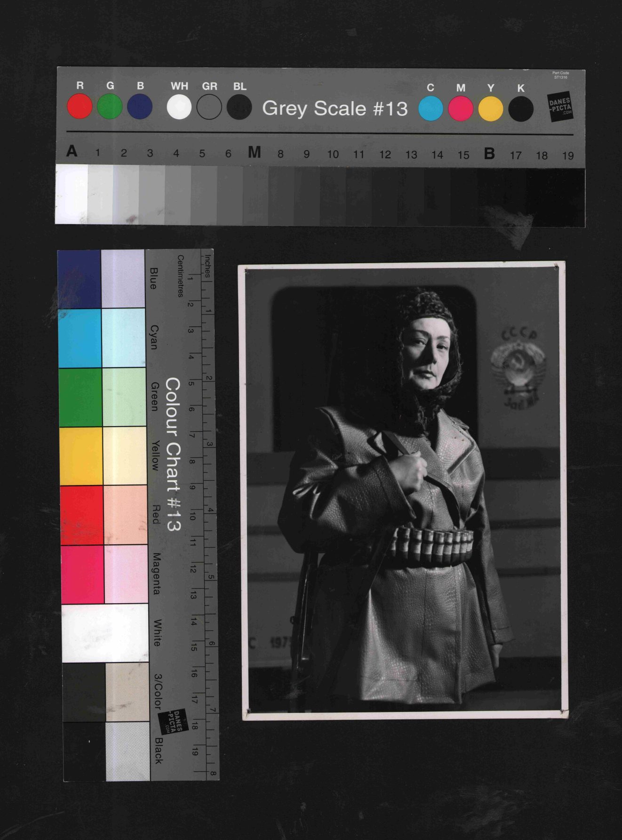Select the magenta circle labeled M
Screen dimensions: 622x840
coord(461,108)
